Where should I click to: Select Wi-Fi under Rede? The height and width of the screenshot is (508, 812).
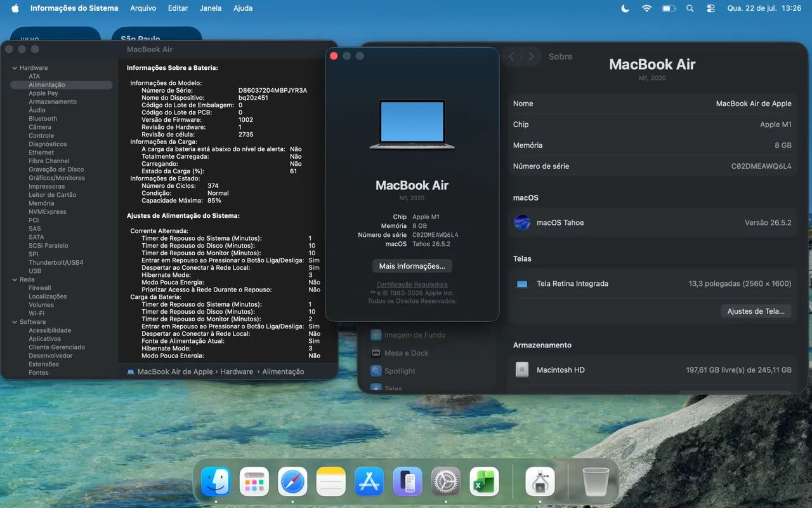click(x=36, y=313)
